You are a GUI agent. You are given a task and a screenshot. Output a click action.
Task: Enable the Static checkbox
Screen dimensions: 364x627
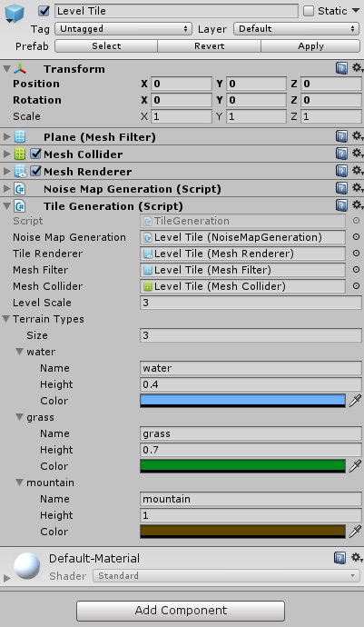(309, 11)
